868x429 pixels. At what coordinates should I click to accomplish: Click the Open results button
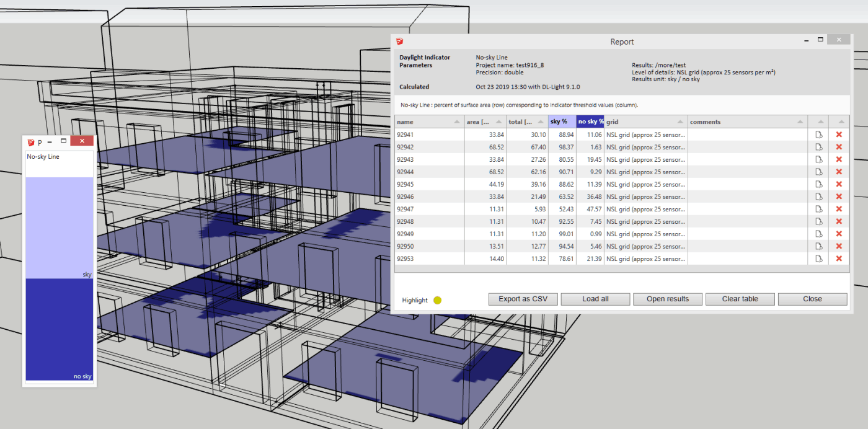pos(668,299)
